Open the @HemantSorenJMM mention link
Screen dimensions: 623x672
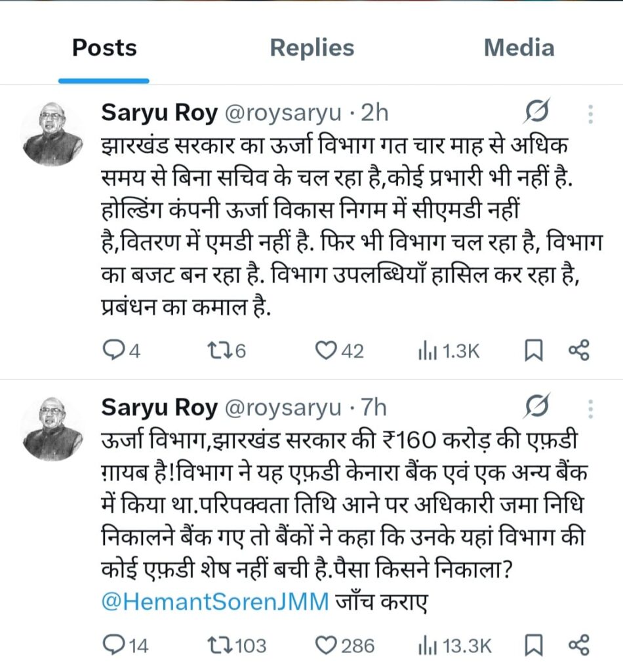click(x=215, y=602)
